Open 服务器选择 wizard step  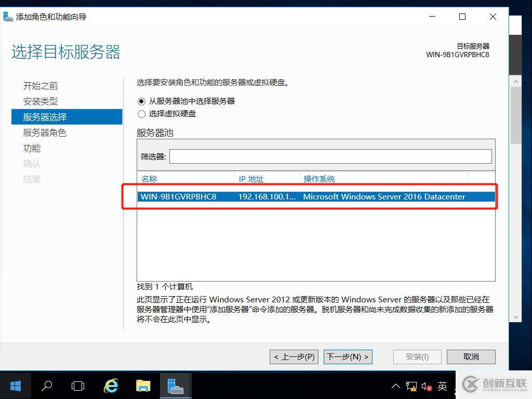tap(67, 117)
